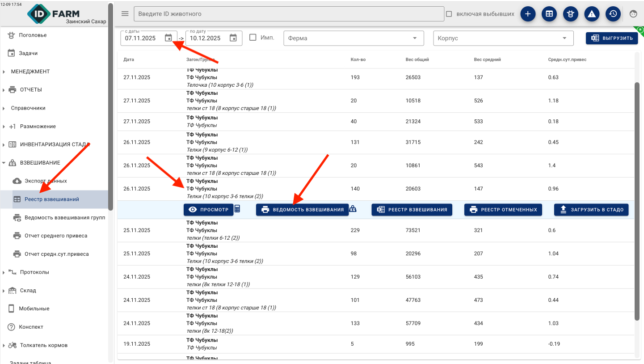Click the total weight cell 20296
This screenshot has width=644, height=364.
pyautogui.click(x=413, y=254)
